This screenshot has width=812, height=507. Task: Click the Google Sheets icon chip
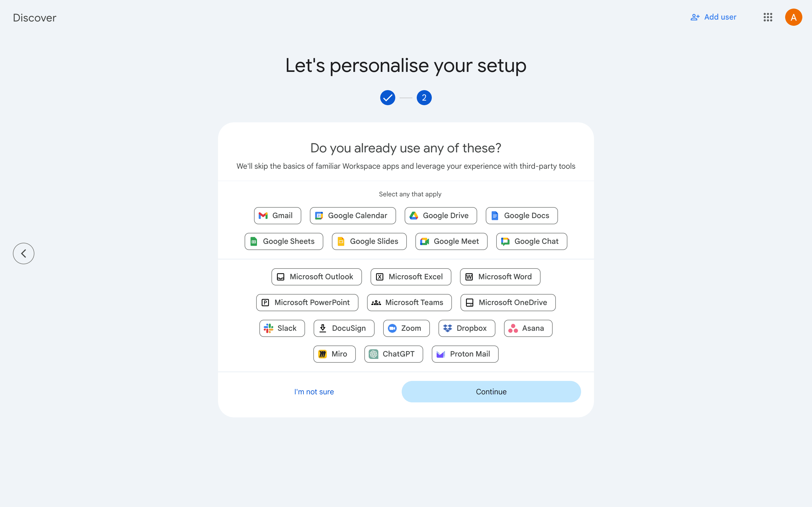click(x=284, y=241)
